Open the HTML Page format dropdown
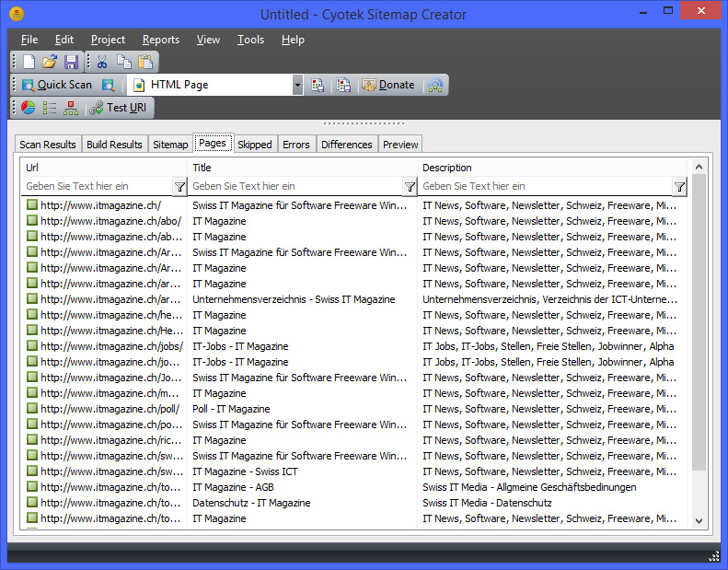 297,85
